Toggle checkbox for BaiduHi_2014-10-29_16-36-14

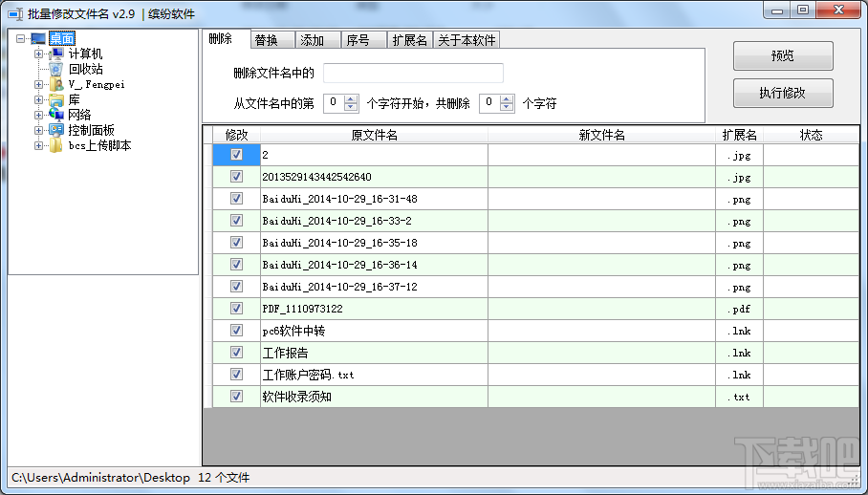[236, 265]
